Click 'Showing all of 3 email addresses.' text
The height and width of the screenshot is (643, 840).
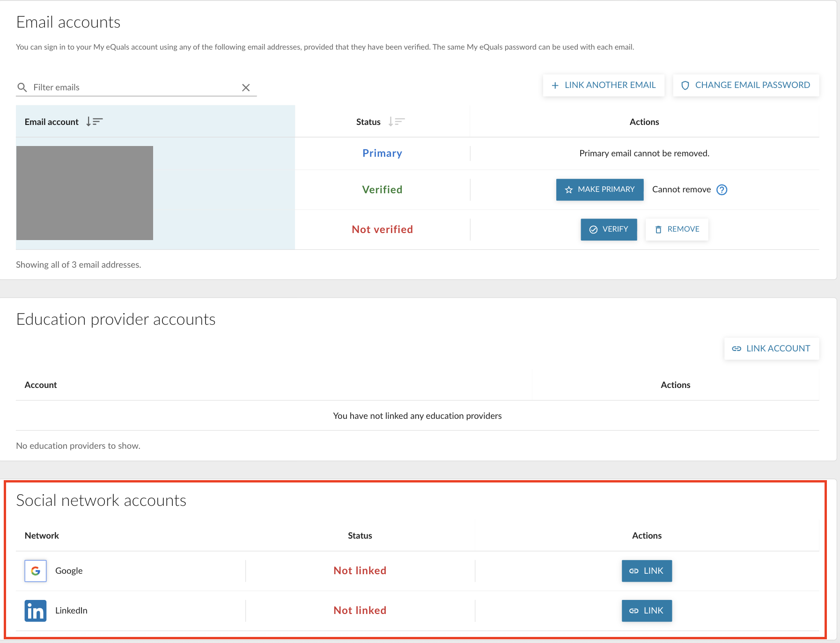point(79,265)
